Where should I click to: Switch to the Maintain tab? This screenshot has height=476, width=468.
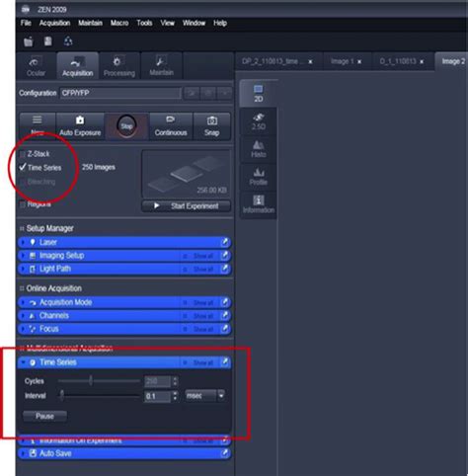161,66
